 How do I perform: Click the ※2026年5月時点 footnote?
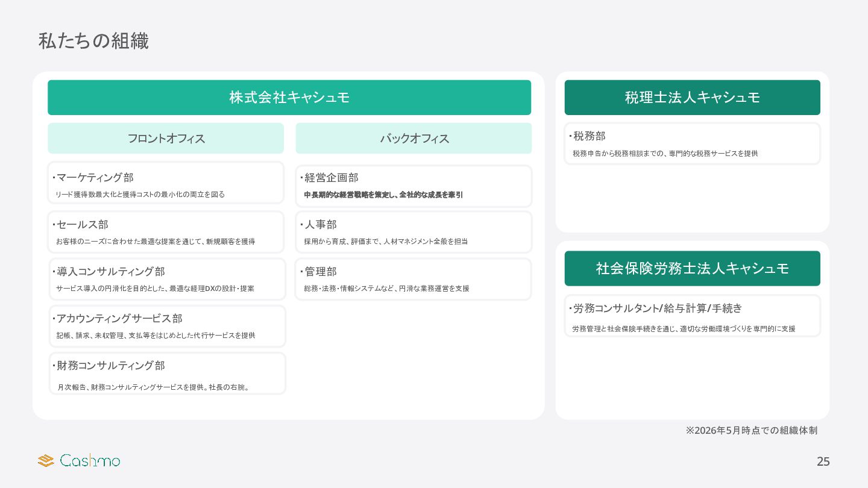(x=752, y=431)
